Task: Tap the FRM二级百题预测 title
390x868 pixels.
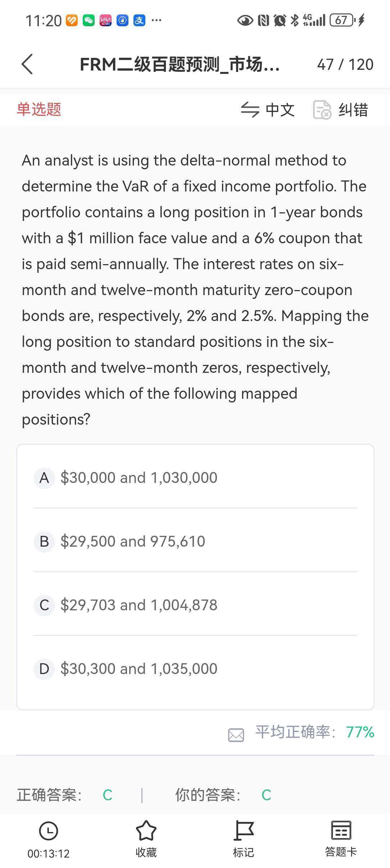Action: 180,65
